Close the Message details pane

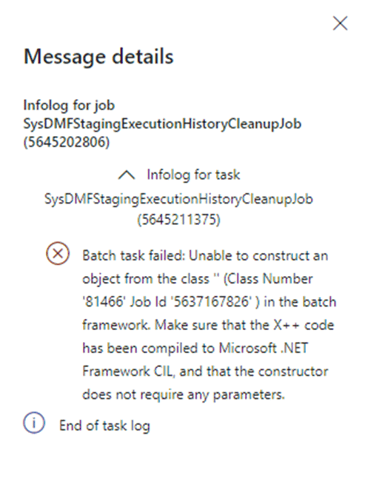click(340, 23)
